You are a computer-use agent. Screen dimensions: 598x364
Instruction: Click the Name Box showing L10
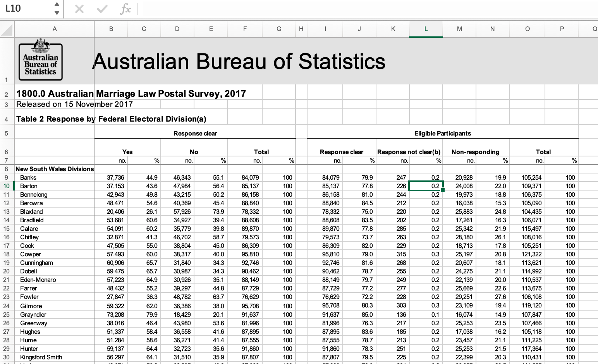click(27, 9)
